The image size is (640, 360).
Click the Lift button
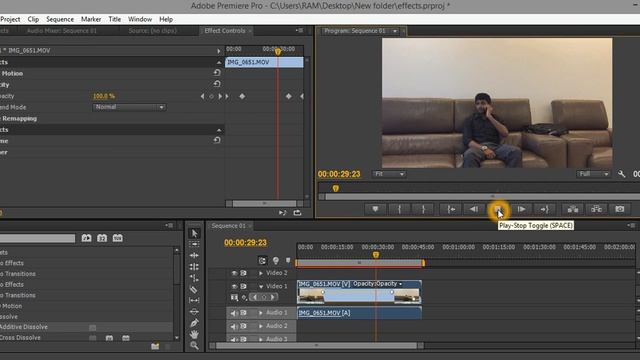click(573, 209)
